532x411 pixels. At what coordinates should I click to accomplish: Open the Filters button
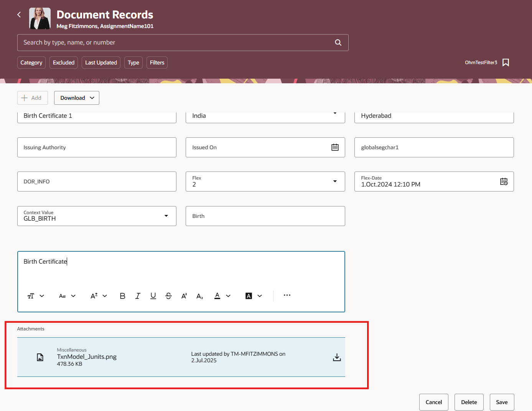point(157,63)
